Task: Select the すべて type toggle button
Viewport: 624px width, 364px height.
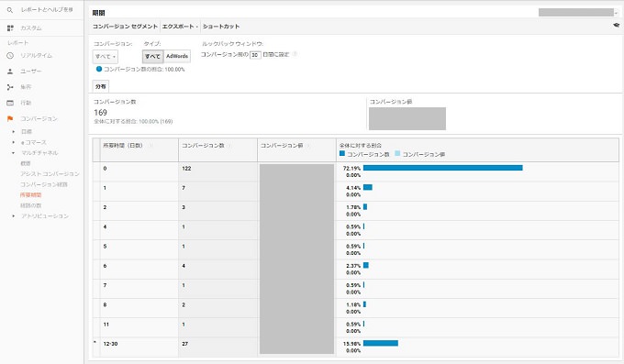Action: pyautogui.click(x=153, y=56)
